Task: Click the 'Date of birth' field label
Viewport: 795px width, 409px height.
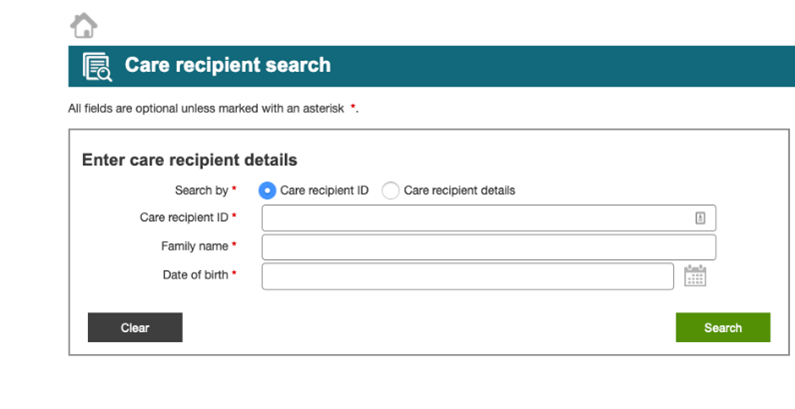Action: [195, 275]
